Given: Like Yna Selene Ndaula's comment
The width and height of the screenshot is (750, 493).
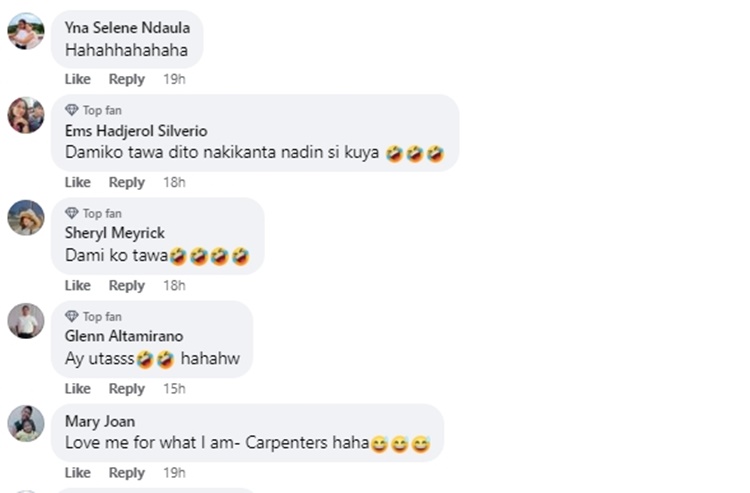Looking at the screenshot, I should point(77,79).
